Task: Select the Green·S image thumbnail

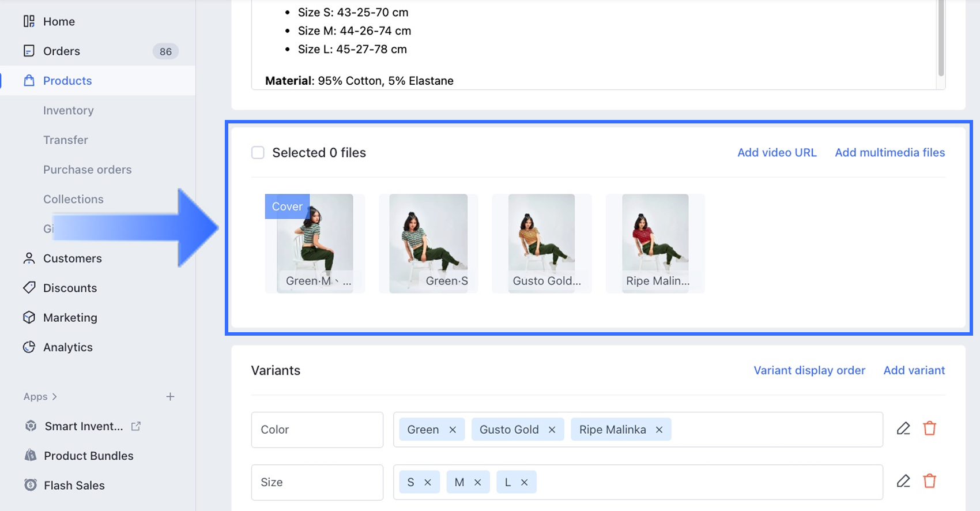Action: (428, 243)
